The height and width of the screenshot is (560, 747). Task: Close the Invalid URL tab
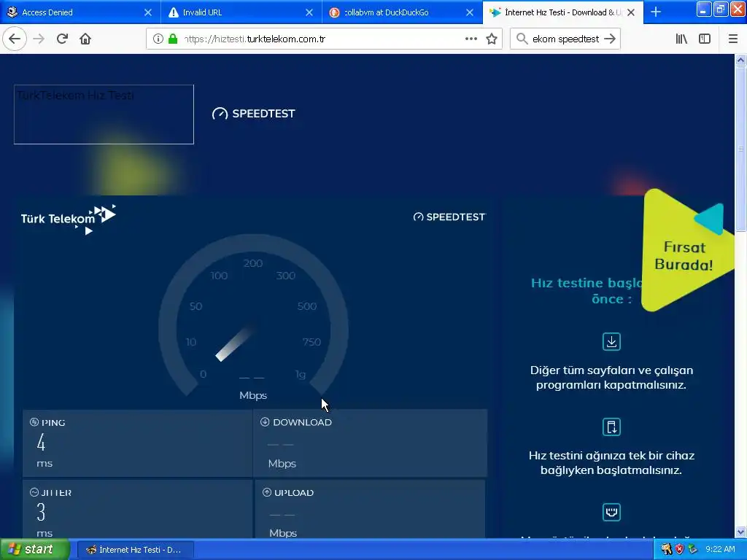(309, 12)
